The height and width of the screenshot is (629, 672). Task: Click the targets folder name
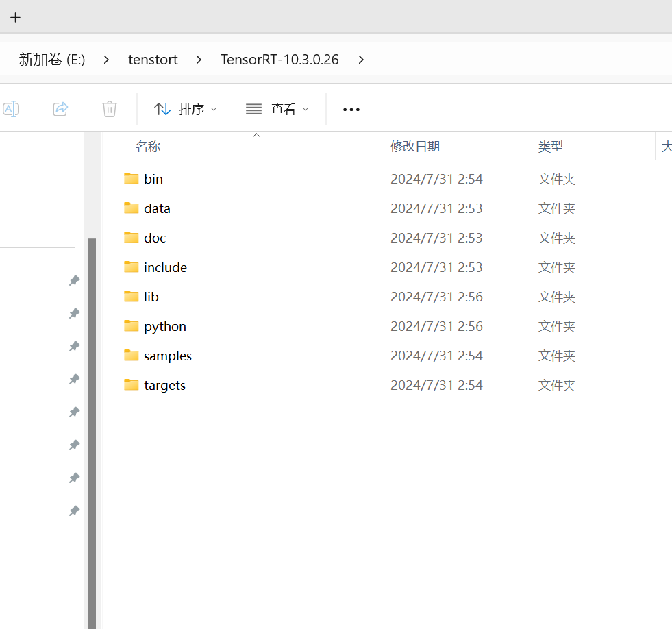(x=164, y=386)
